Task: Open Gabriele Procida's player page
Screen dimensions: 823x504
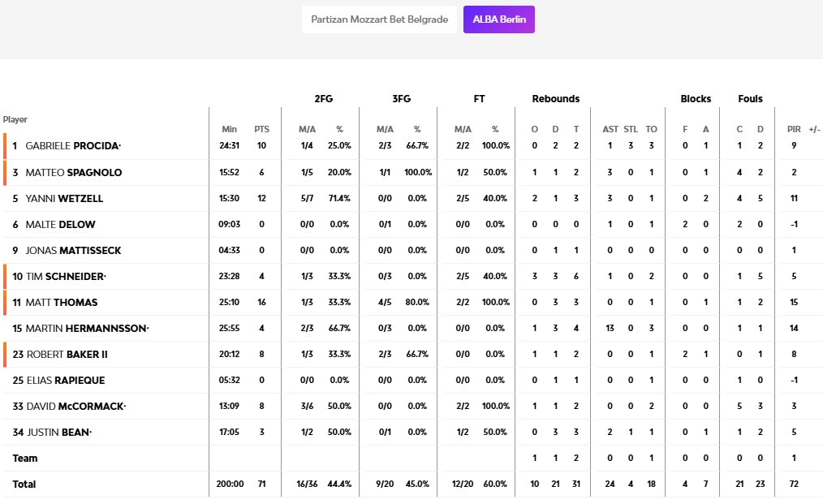Action: (x=73, y=146)
